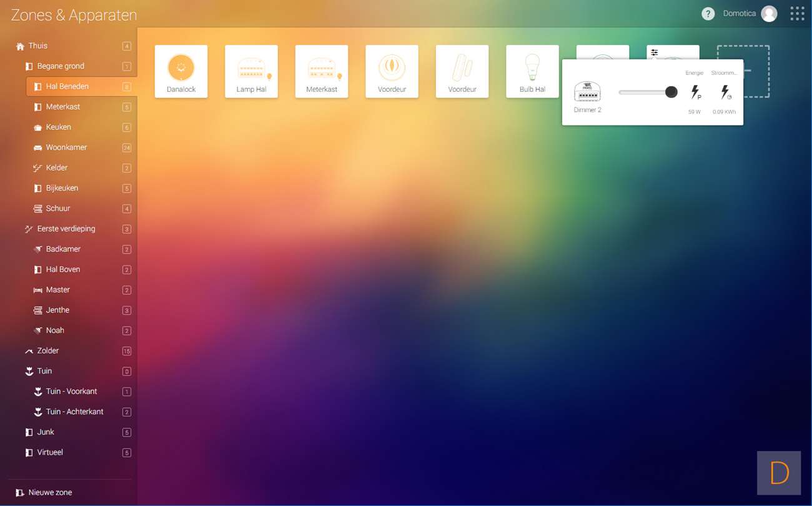This screenshot has width=812, height=506.
Task: Click the 0.09 KWh energy reading
Action: click(x=724, y=112)
